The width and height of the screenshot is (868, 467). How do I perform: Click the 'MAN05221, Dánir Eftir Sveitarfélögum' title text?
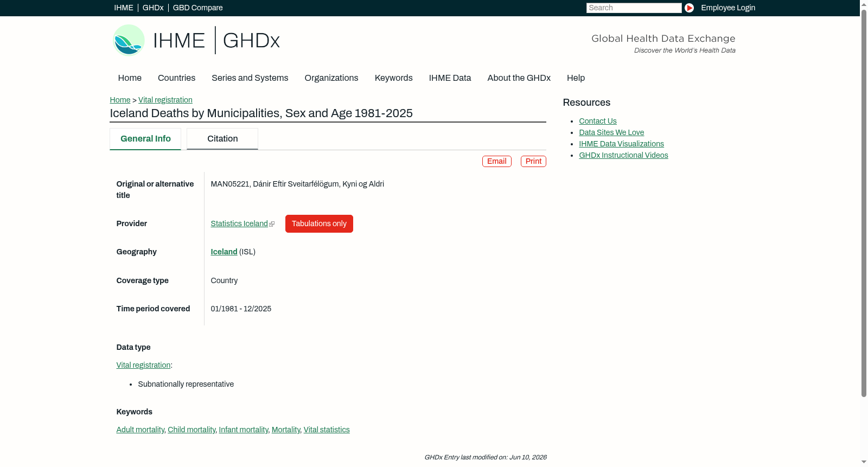[x=297, y=184]
